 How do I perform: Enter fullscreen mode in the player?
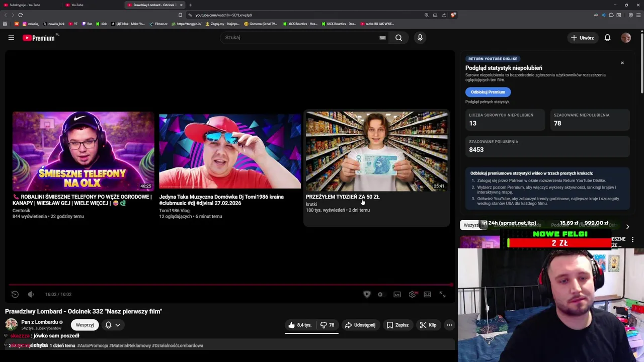tap(443, 295)
